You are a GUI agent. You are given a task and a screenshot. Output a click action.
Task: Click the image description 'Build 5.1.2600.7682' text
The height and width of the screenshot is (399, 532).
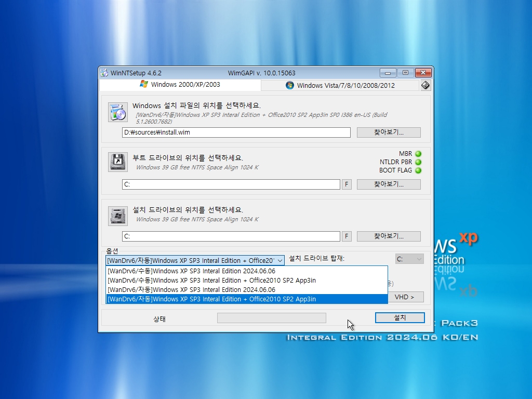point(261,118)
